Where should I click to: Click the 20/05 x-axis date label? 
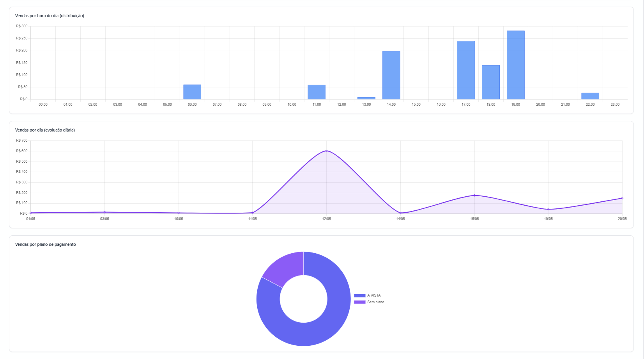click(622, 219)
